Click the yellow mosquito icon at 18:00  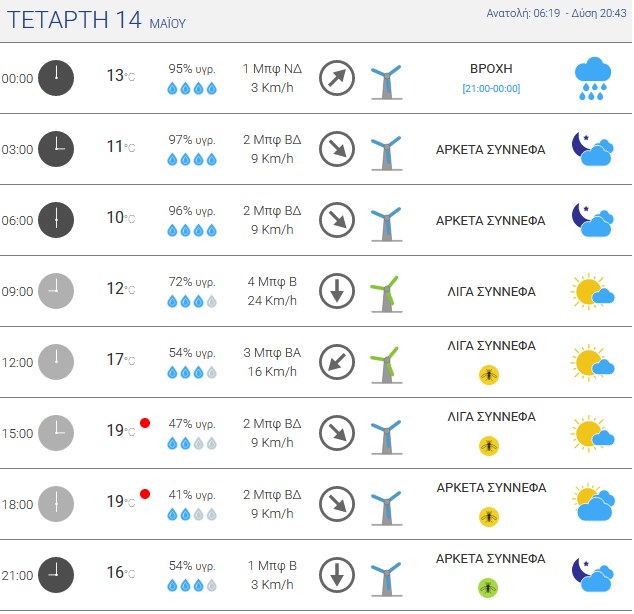[489, 517]
